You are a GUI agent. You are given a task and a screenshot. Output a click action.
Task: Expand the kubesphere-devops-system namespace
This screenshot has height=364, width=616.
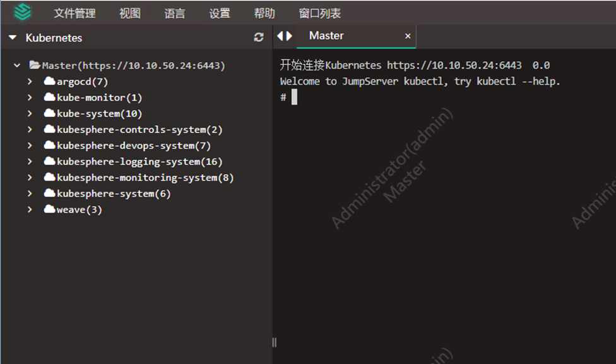click(30, 145)
